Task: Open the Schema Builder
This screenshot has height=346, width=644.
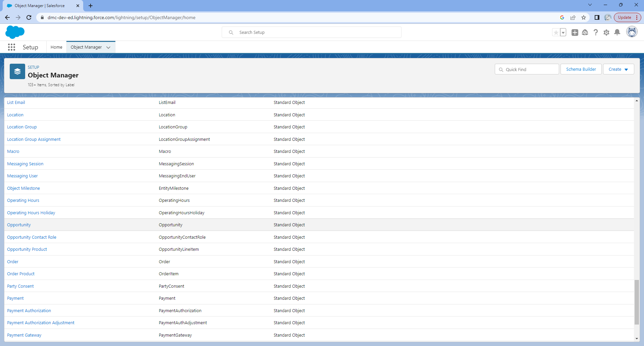Action: point(581,69)
